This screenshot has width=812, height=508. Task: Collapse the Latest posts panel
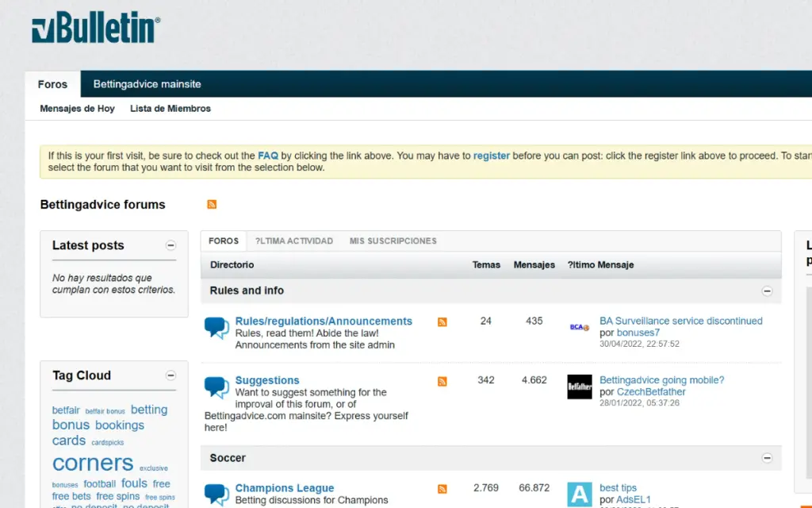[x=171, y=245]
